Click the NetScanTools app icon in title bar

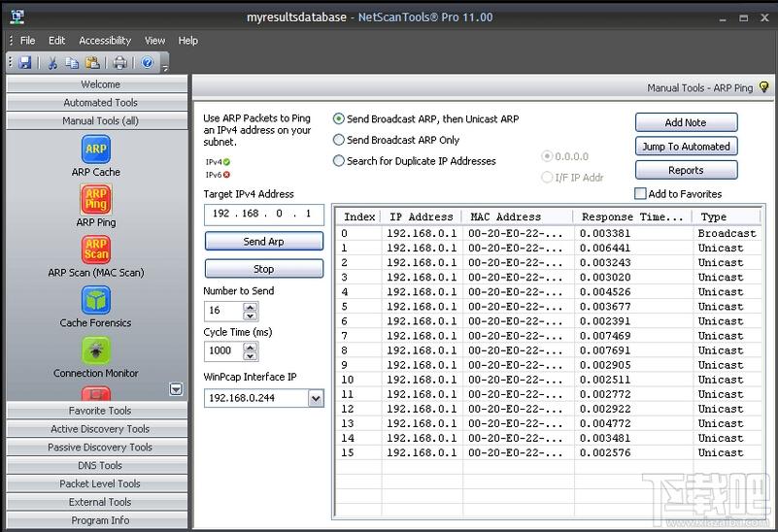coord(17,17)
